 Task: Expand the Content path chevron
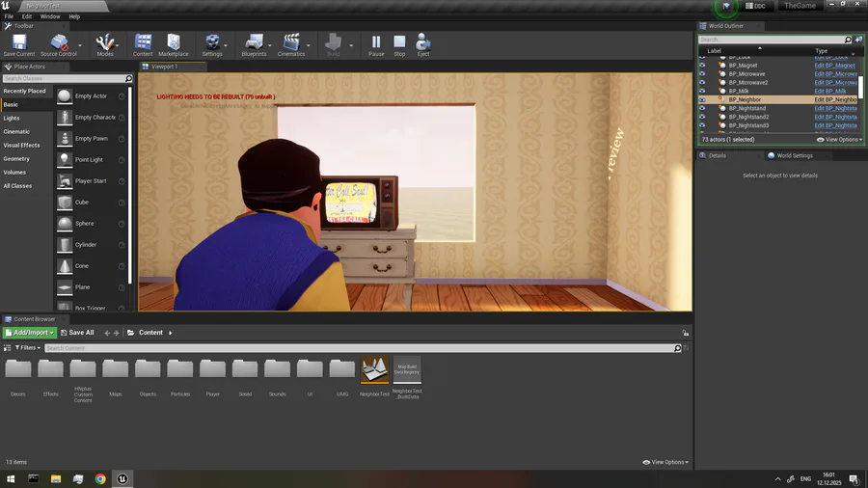(171, 333)
